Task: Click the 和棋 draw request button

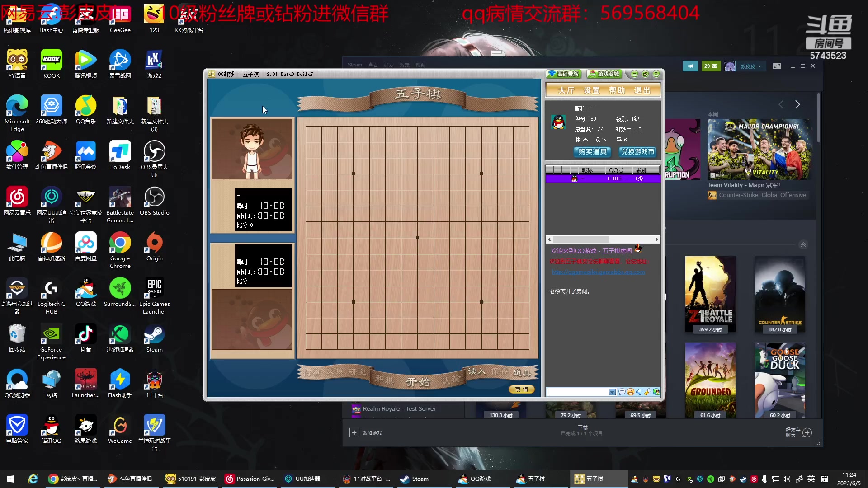Action: click(384, 379)
